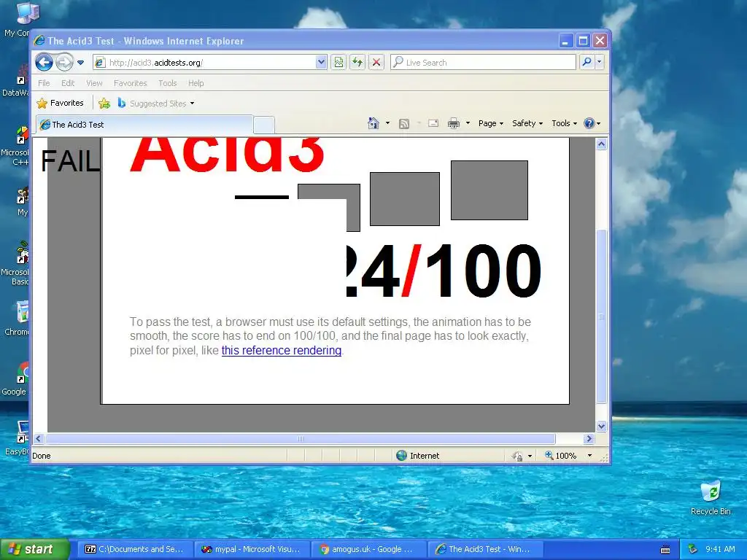Viewport: 747px width, 560px height.
Task: Open the File menu
Action: tap(44, 83)
